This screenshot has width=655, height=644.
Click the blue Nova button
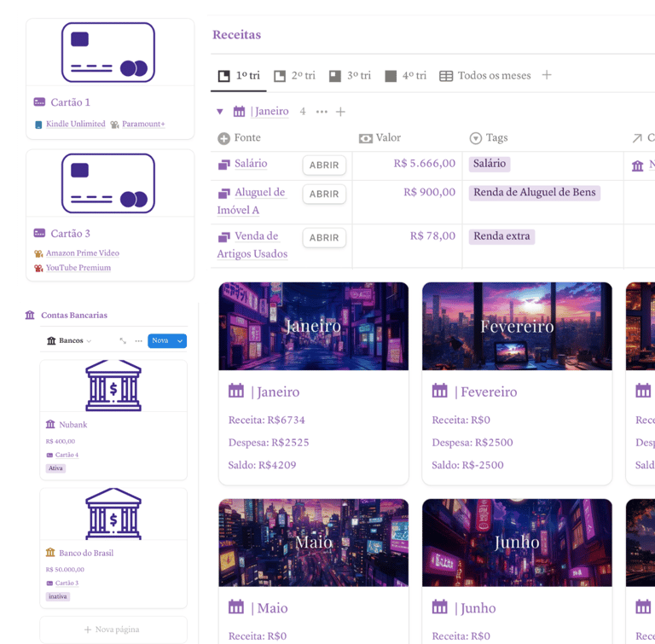point(160,340)
